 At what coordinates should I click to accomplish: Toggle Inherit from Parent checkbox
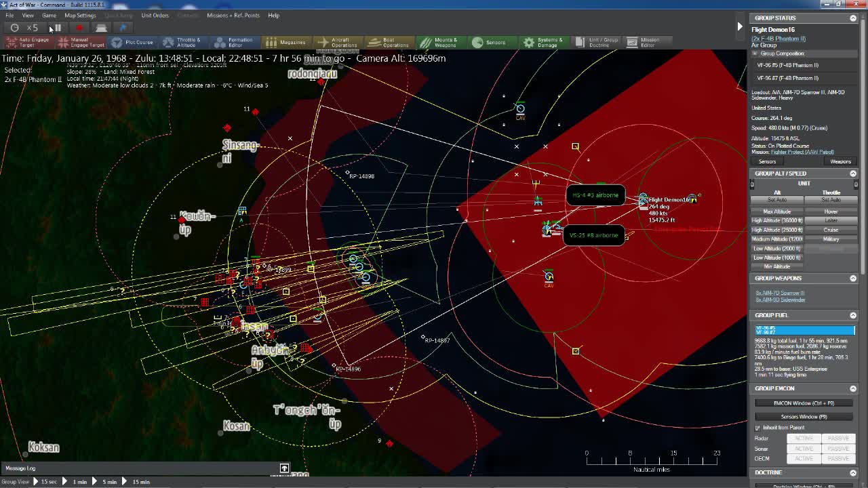(757, 428)
